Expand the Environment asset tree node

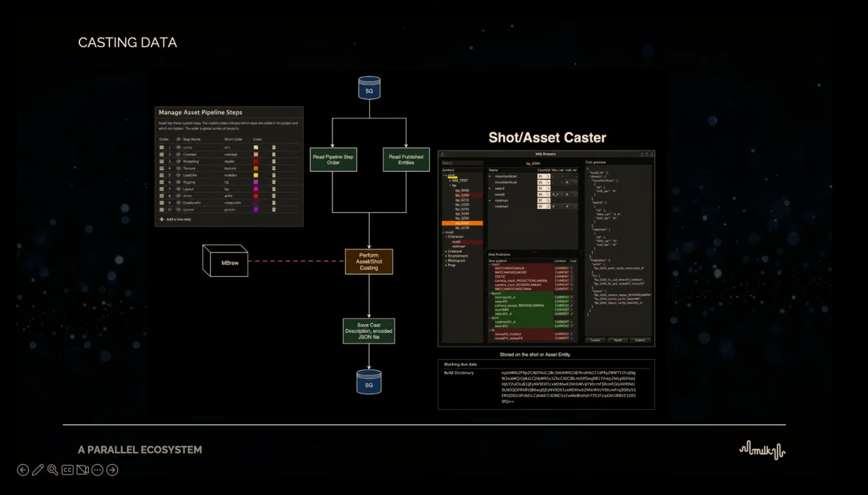pyautogui.click(x=446, y=256)
